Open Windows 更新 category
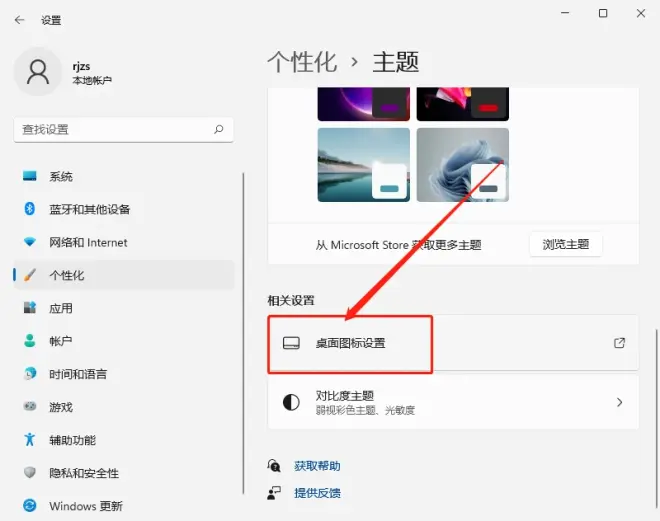This screenshot has width=660, height=521. click(x=124, y=505)
